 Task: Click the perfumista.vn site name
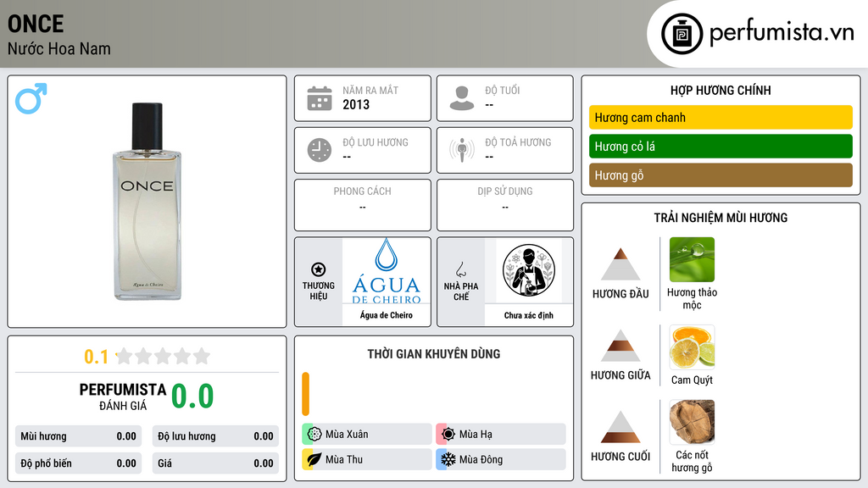782,32
